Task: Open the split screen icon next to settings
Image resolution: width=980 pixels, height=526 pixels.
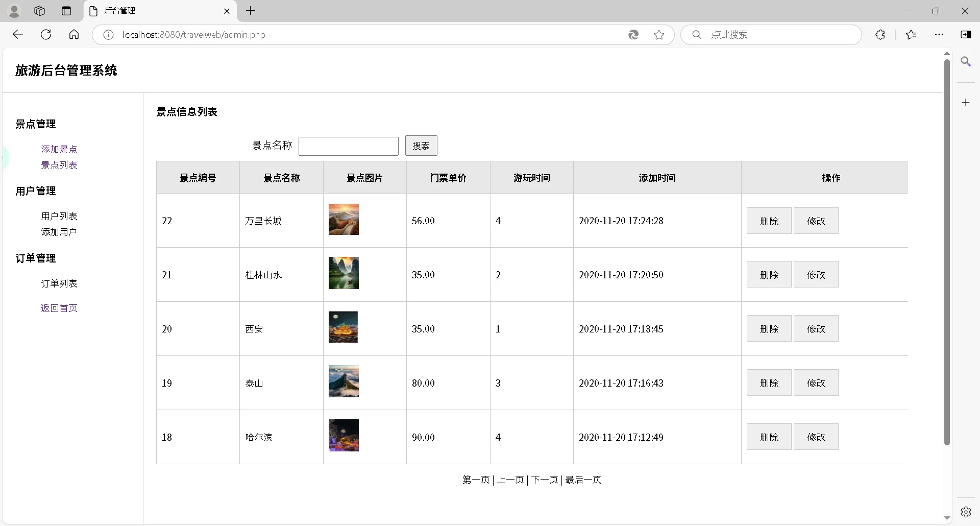Action: pos(966,35)
